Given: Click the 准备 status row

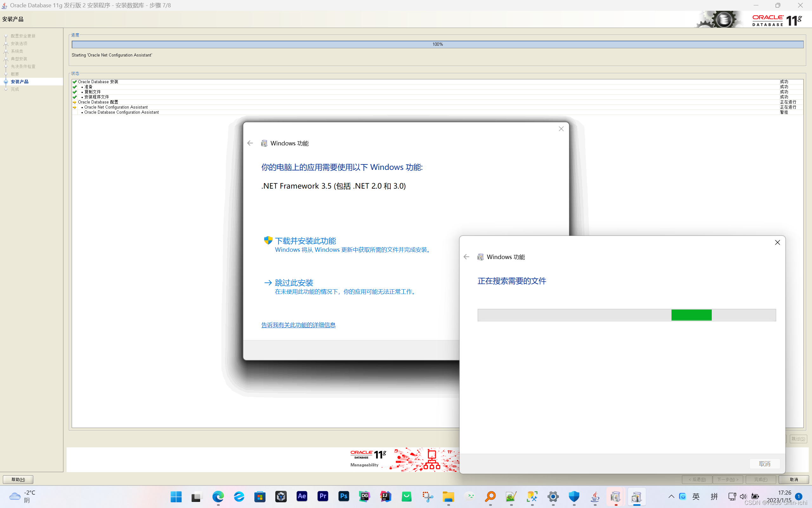Looking at the screenshot, I should click(x=437, y=87).
